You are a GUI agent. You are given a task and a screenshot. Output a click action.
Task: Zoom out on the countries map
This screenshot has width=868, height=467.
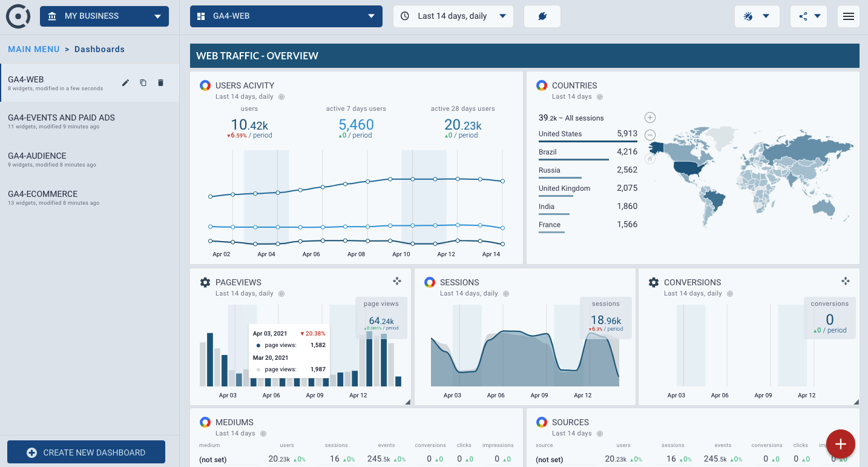(650, 135)
